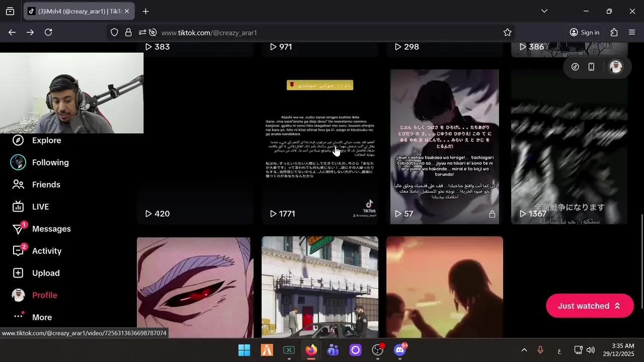Open the red-eye anime video thumbnail

click(x=195, y=287)
